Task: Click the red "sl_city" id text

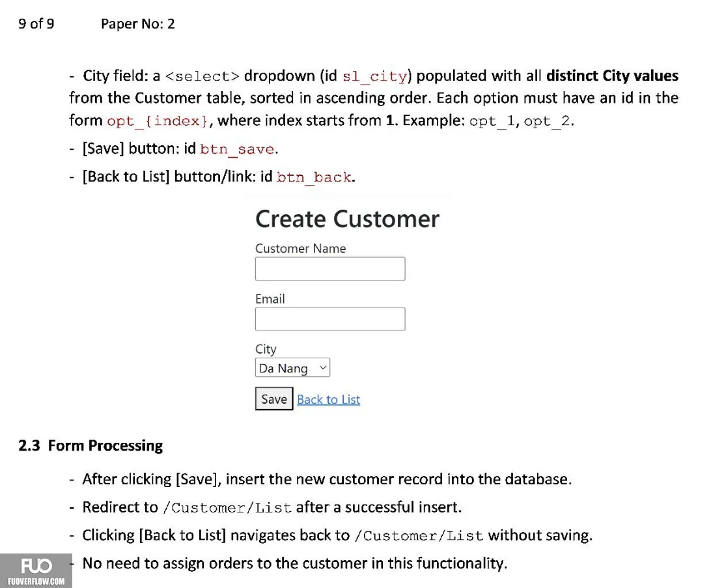Action: click(x=374, y=76)
